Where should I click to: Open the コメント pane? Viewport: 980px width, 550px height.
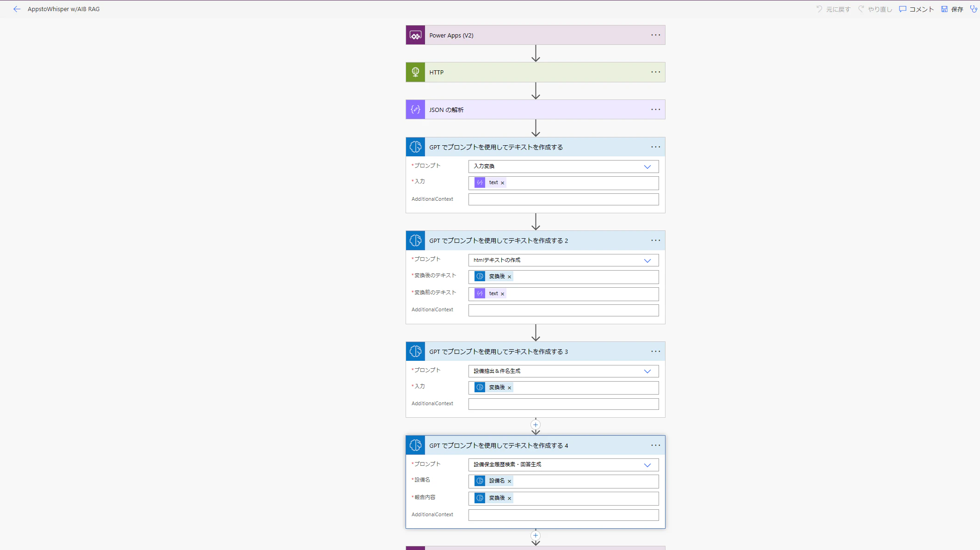(917, 9)
